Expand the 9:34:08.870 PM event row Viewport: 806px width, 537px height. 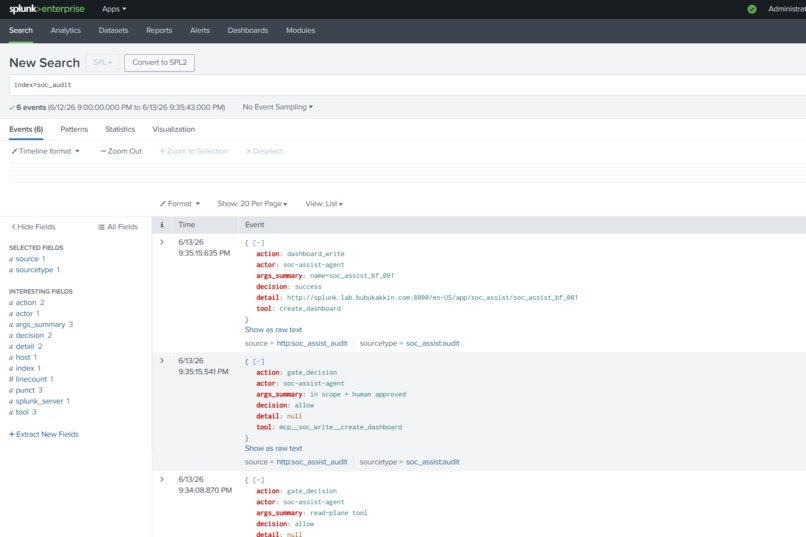pos(162,479)
